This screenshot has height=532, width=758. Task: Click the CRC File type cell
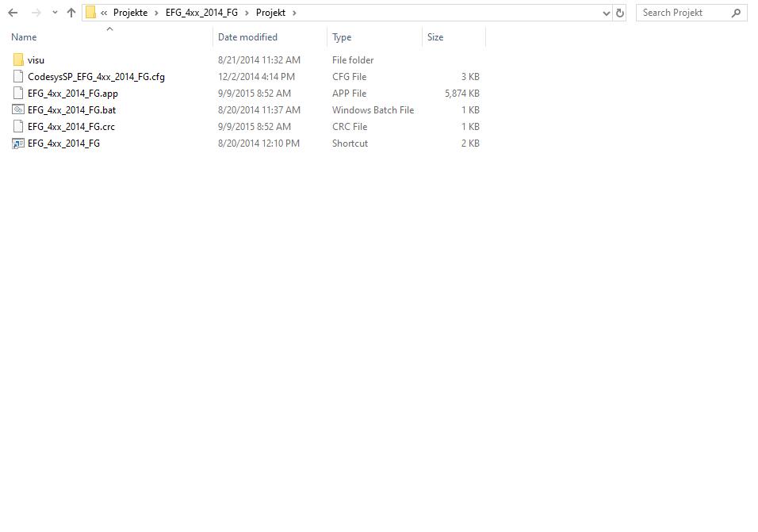pyautogui.click(x=350, y=127)
